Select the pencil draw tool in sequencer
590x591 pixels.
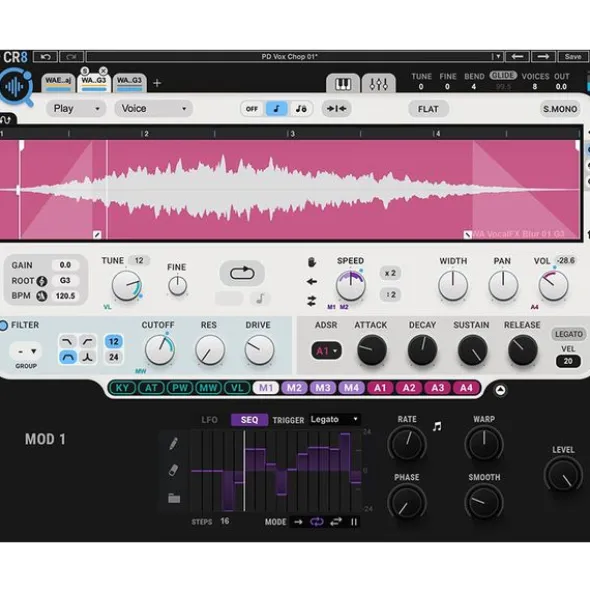click(173, 443)
